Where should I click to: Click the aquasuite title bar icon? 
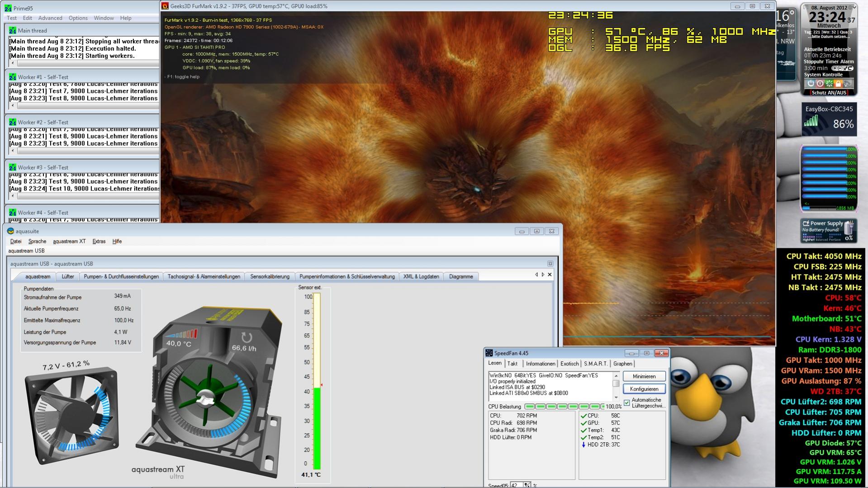(10, 231)
